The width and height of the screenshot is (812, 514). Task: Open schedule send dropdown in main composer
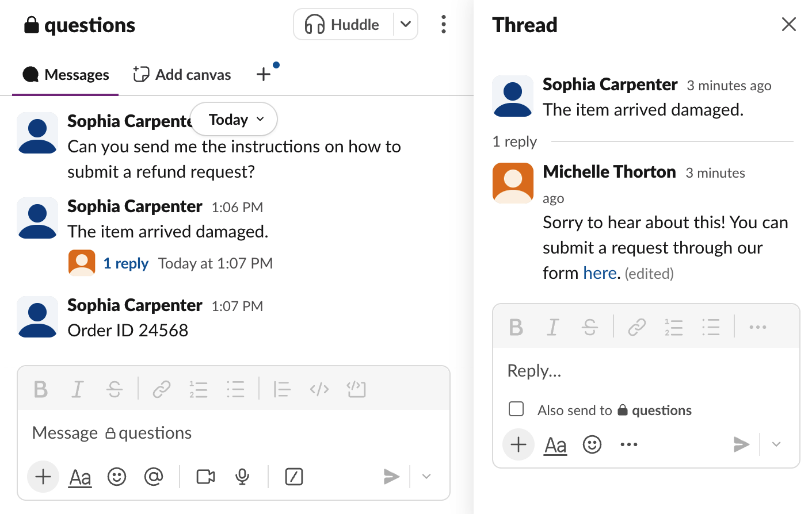(x=426, y=477)
